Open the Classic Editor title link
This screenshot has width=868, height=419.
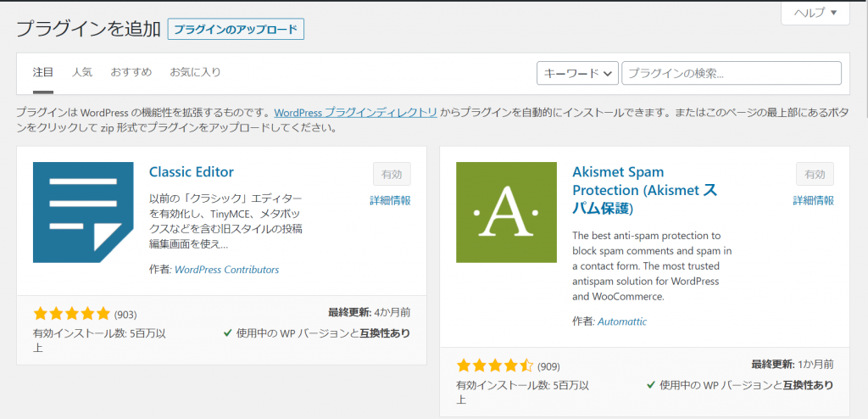tap(192, 172)
